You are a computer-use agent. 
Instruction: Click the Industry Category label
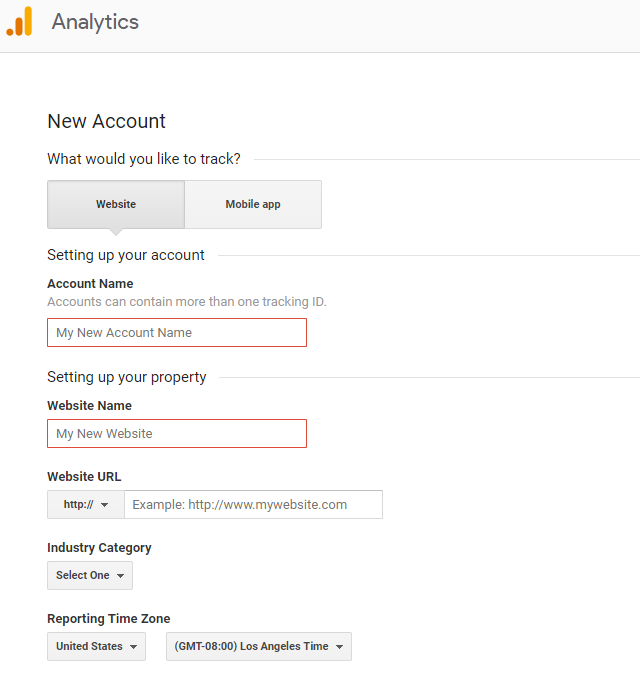tap(99, 548)
